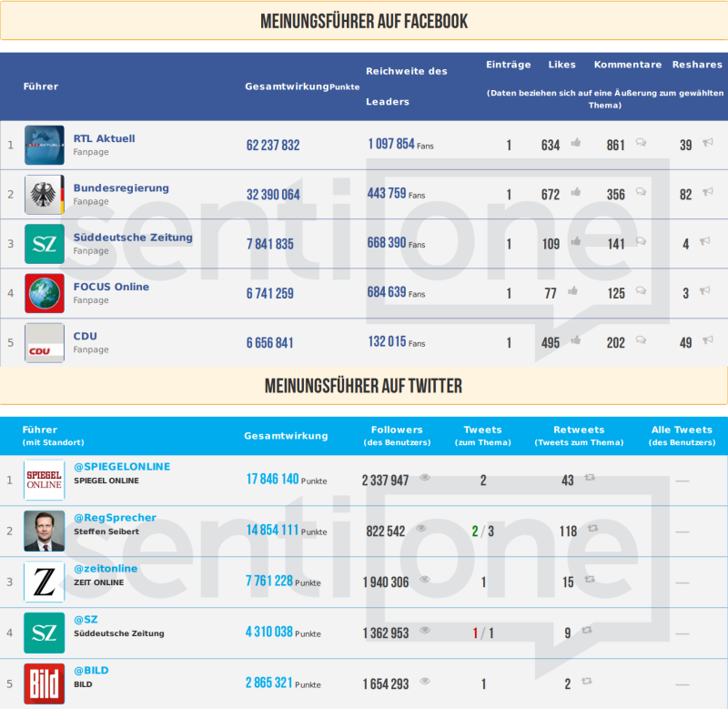
Task: Click the comments bubble icon in Bundesregierung row
Action: tap(641, 192)
